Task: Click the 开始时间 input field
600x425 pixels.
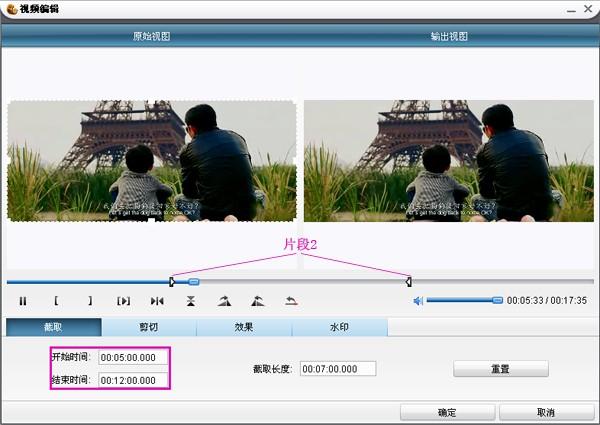Action: (133, 358)
